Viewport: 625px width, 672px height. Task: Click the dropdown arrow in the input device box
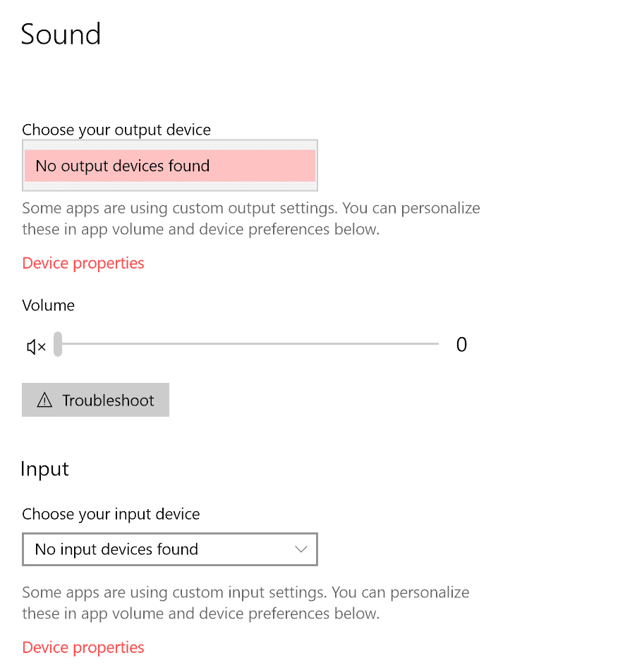coord(301,549)
